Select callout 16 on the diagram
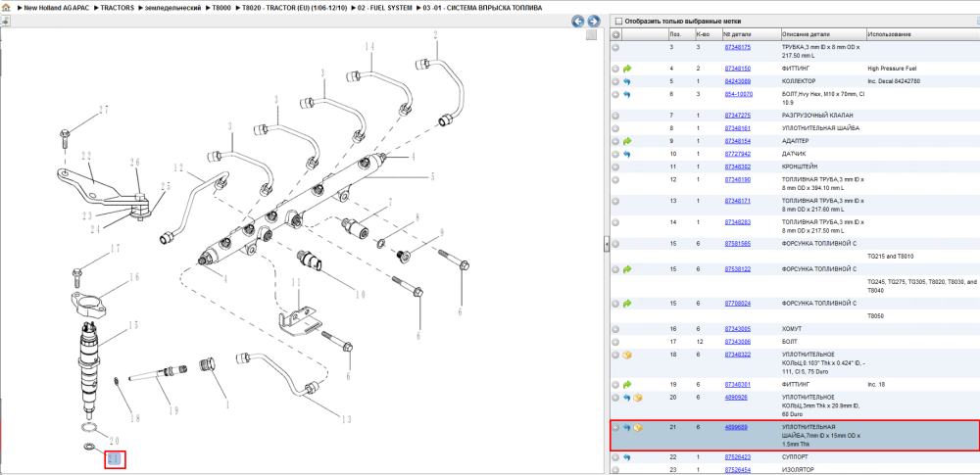980x475 pixels. [x=133, y=276]
